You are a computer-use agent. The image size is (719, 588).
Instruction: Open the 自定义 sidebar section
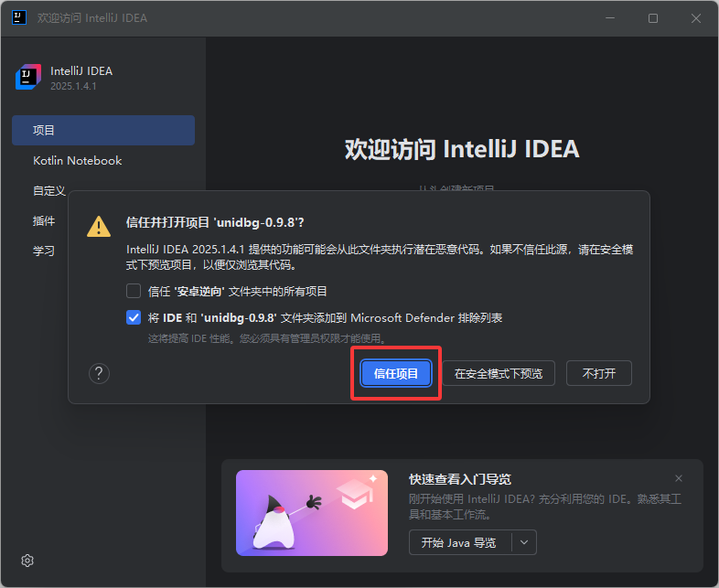point(49,190)
